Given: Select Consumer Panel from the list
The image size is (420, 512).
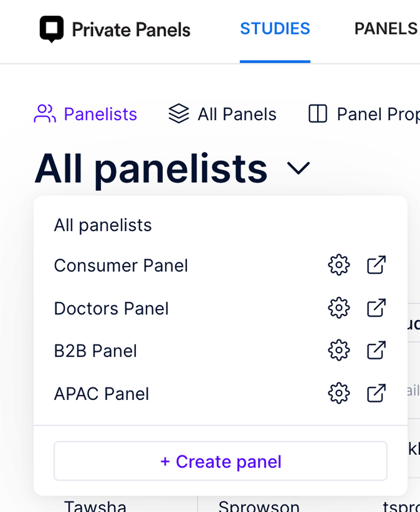Looking at the screenshot, I should [121, 265].
